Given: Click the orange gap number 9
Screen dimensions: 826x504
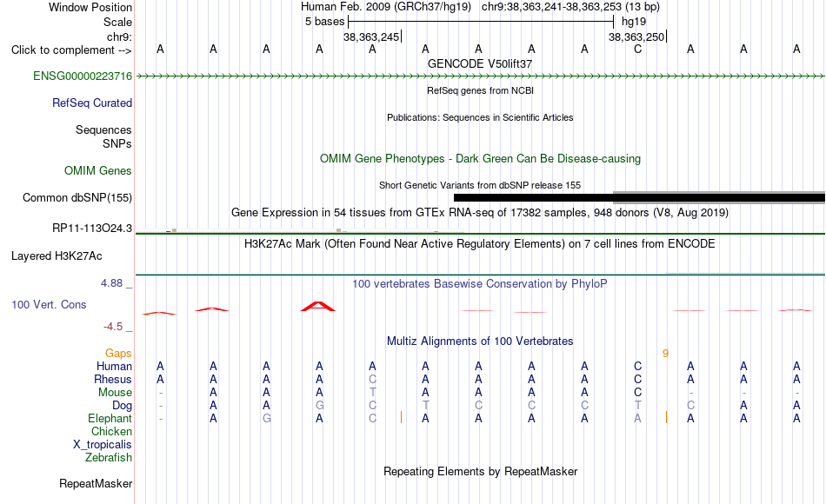Looking at the screenshot, I should click(x=665, y=354).
